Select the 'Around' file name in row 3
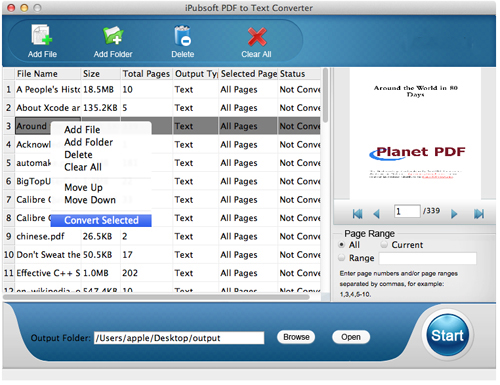This screenshot has height=385, width=500. 32,126
